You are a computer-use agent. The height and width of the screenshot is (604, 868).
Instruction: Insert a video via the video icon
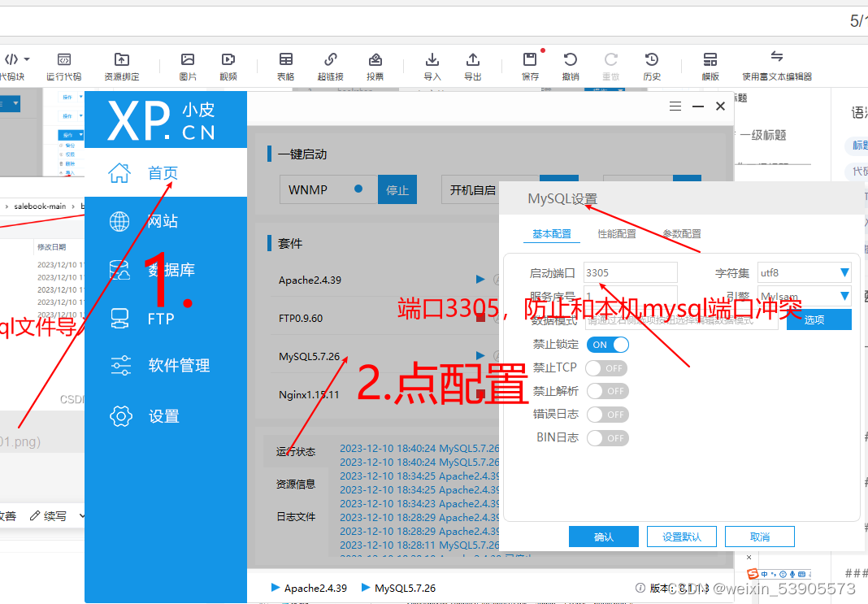228,59
